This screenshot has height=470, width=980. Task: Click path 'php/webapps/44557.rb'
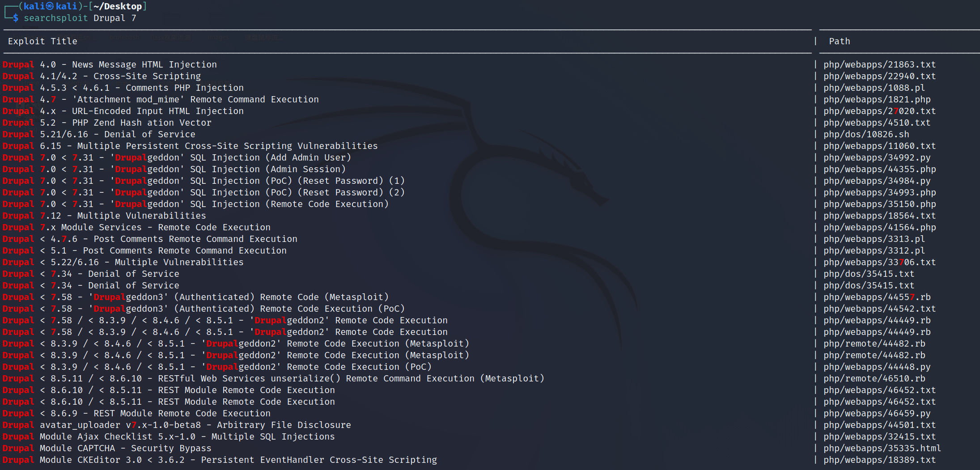click(877, 297)
